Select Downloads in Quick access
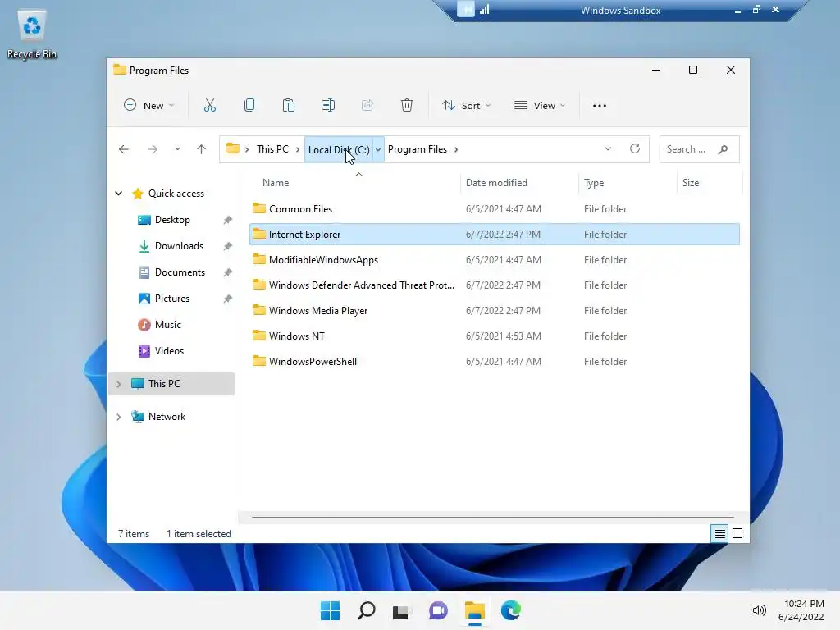The height and width of the screenshot is (630, 840). point(179,246)
